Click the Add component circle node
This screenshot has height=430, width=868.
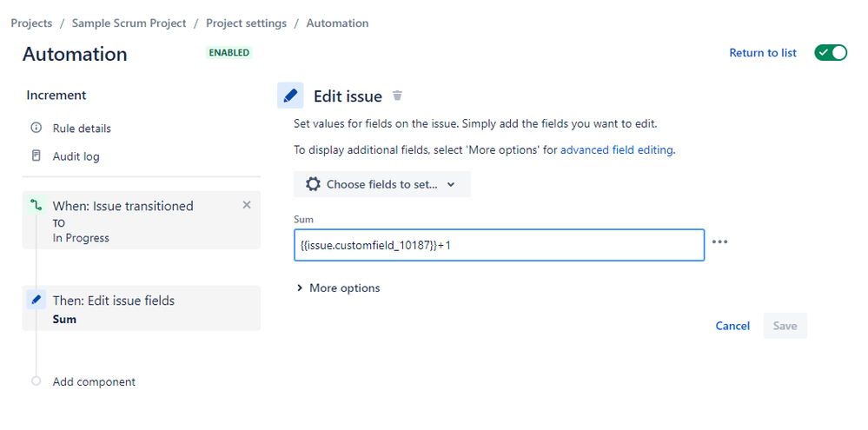point(36,380)
